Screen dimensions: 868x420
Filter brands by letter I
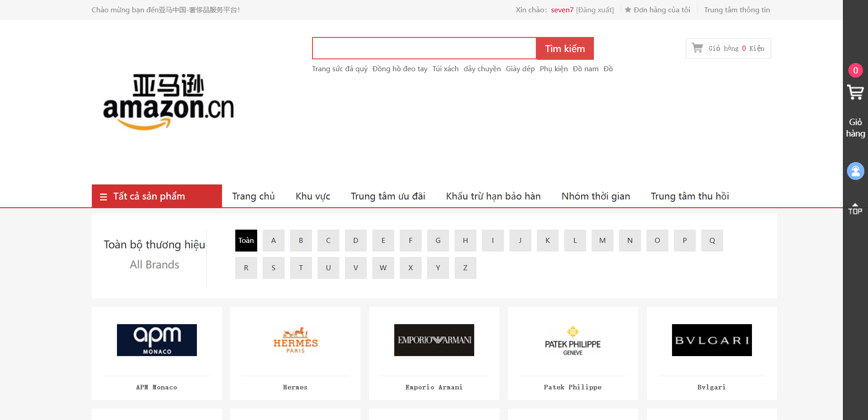tap(493, 241)
